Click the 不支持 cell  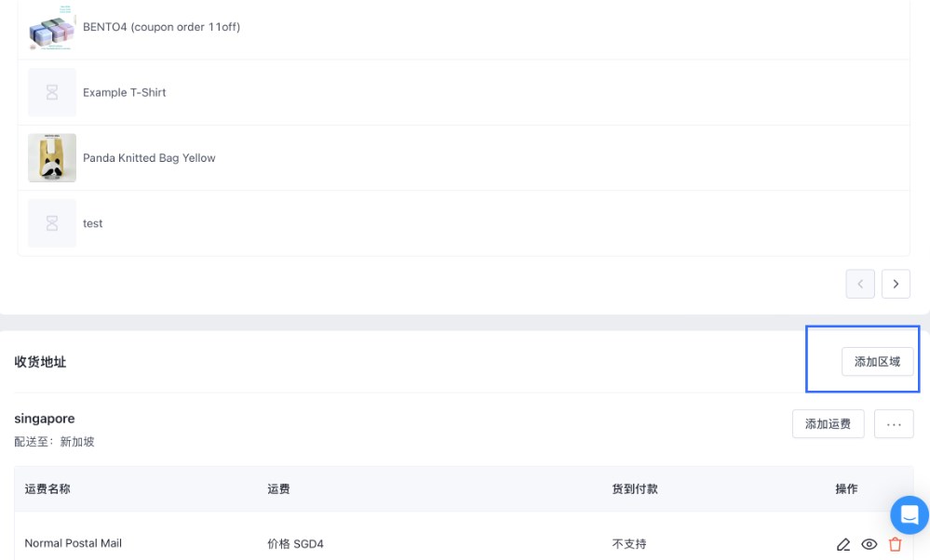pyautogui.click(x=629, y=544)
